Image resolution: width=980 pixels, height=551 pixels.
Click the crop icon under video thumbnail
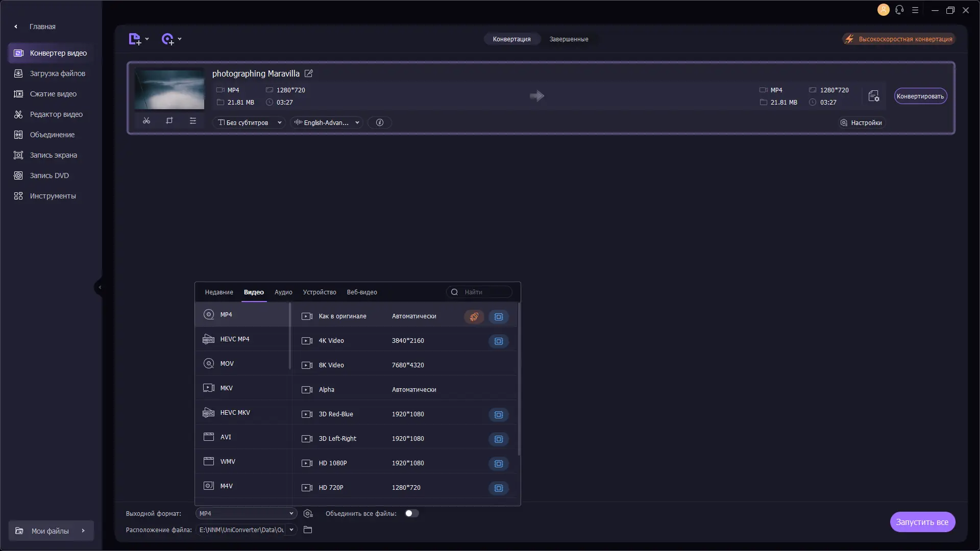tap(169, 121)
